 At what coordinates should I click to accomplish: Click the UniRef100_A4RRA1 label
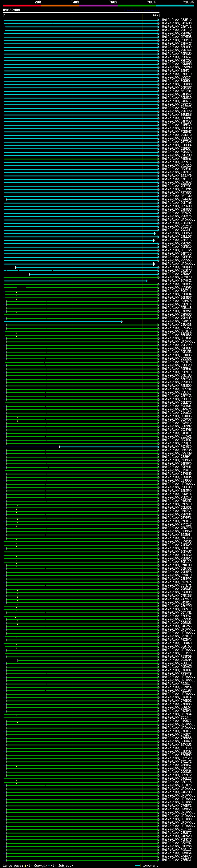click(x=176, y=159)
